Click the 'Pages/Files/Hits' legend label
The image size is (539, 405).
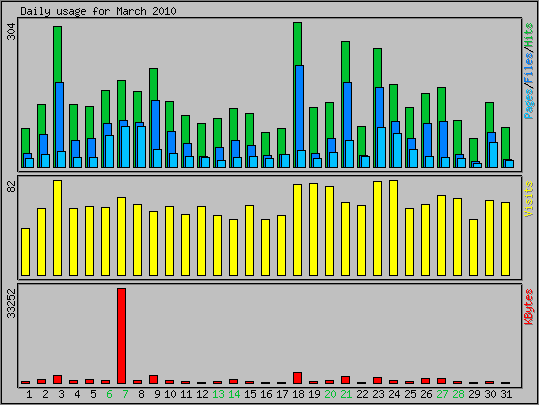529,71
